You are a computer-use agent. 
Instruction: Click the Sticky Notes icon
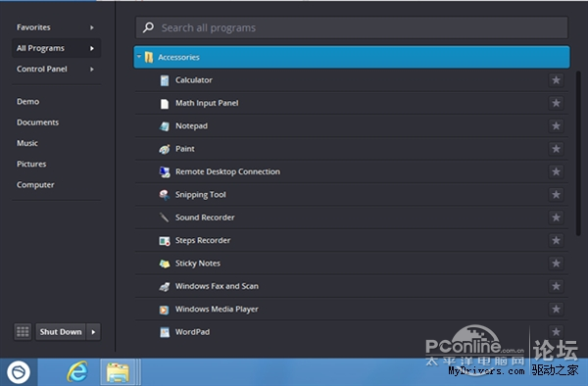(165, 264)
